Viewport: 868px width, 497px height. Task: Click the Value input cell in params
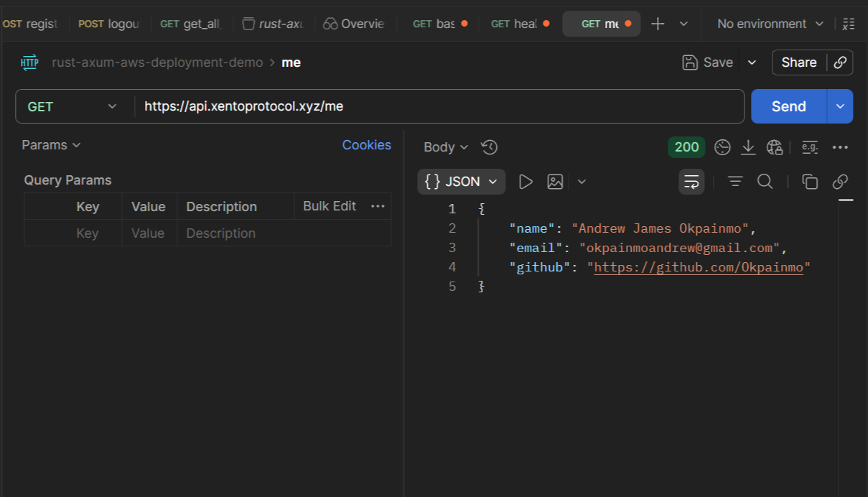click(x=149, y=233)
